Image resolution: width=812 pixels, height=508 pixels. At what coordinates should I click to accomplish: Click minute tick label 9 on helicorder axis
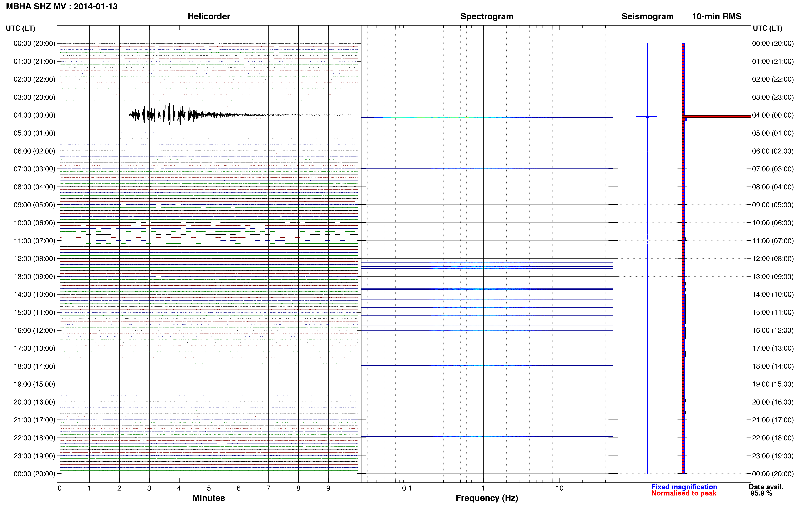(328, 488)
